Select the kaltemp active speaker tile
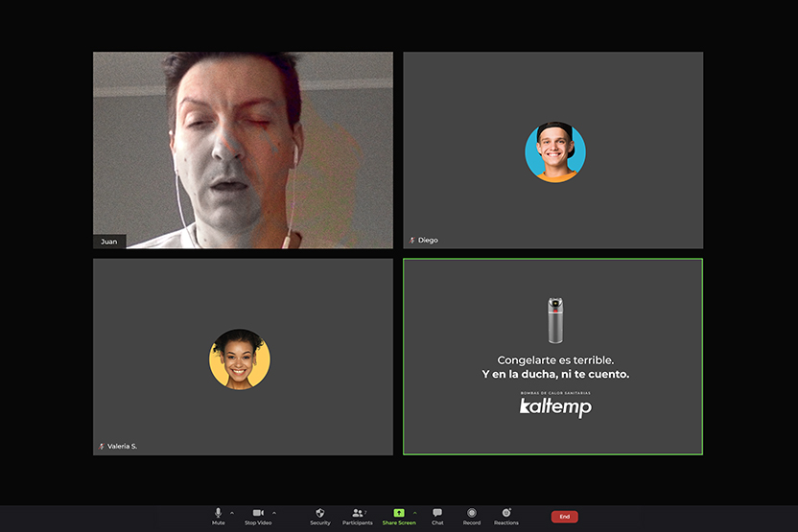The width and height of the screenshot is (798, 532). coord(553,357)
